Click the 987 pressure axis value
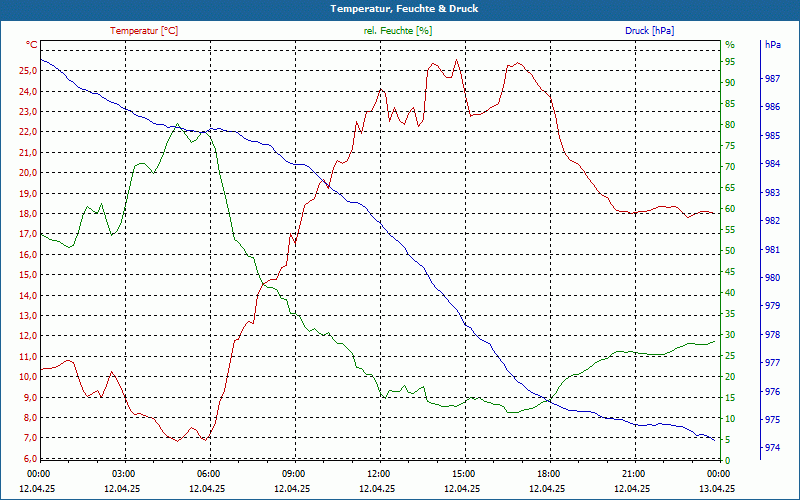The width and height of the screenshot is (800, 500). [772, 79]
